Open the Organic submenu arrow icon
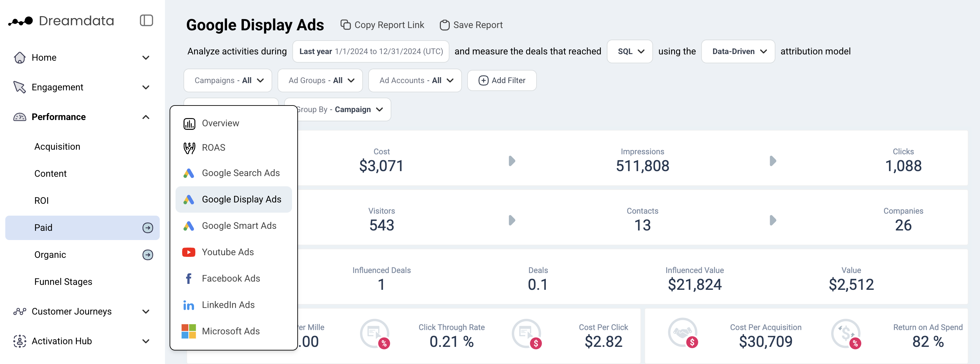This screenshot has height=364, width=980. point(147,255)
